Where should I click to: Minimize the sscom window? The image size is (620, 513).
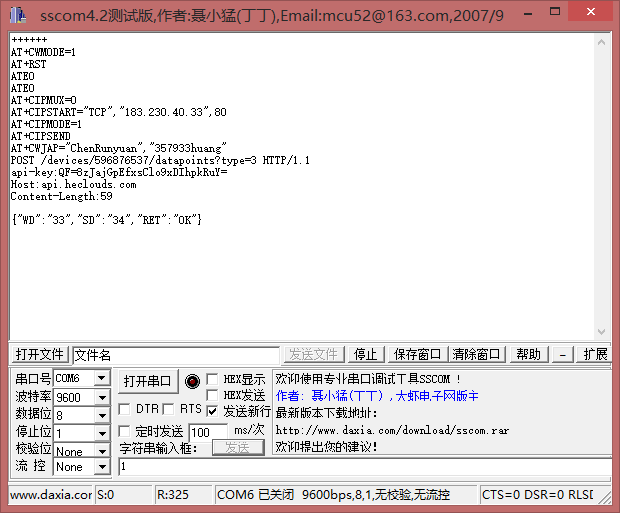click(528, 14)
